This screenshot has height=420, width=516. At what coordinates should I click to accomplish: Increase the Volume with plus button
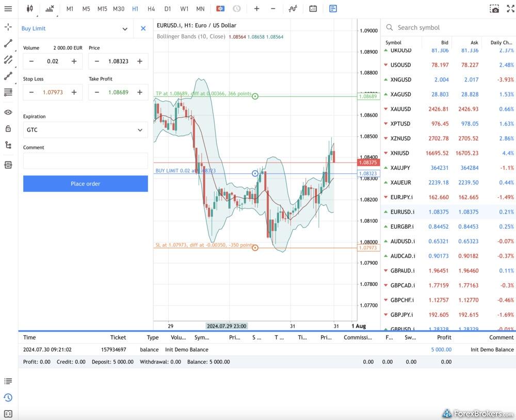[74, 61]
